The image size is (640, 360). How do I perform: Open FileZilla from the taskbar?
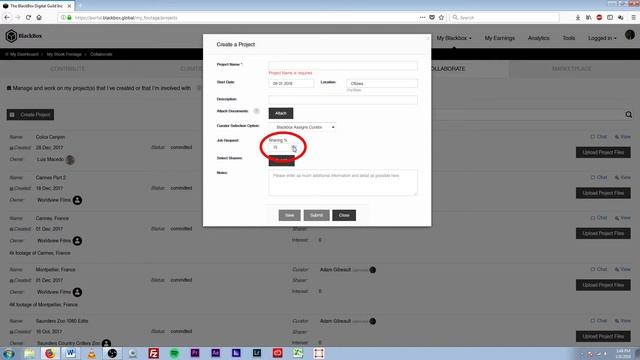[153, 353]
